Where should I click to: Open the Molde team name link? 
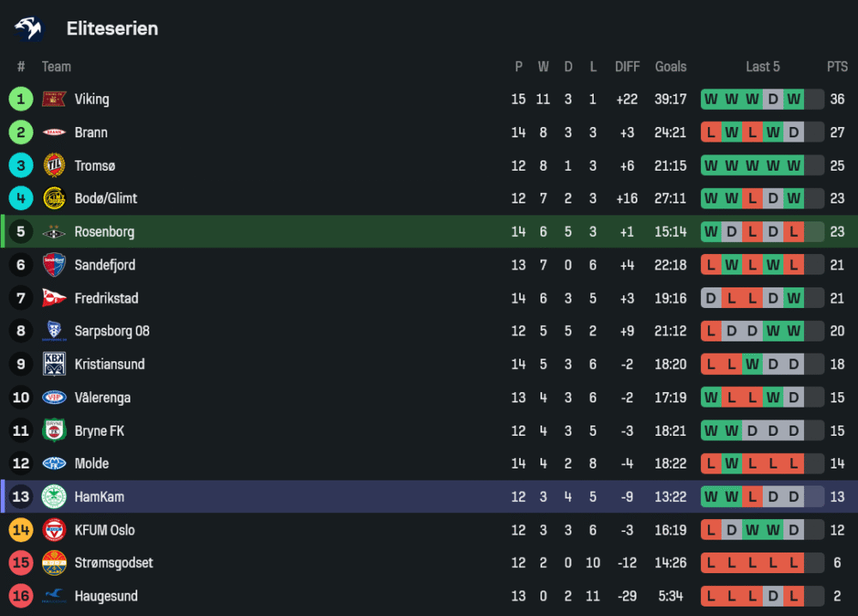tap(92, 464)
